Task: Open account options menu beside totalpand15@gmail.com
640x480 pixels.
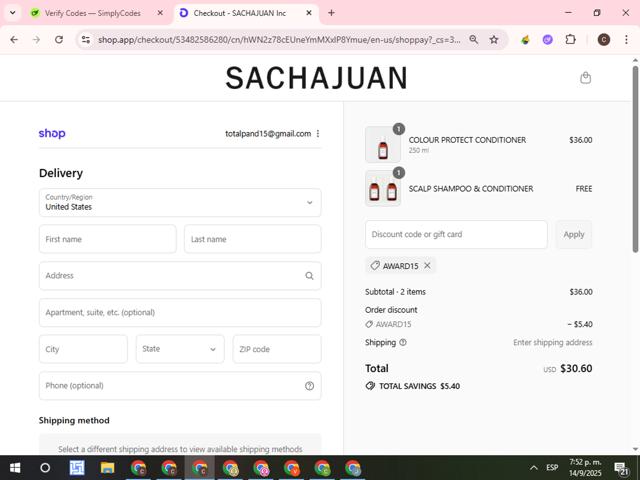Action: 318,133
